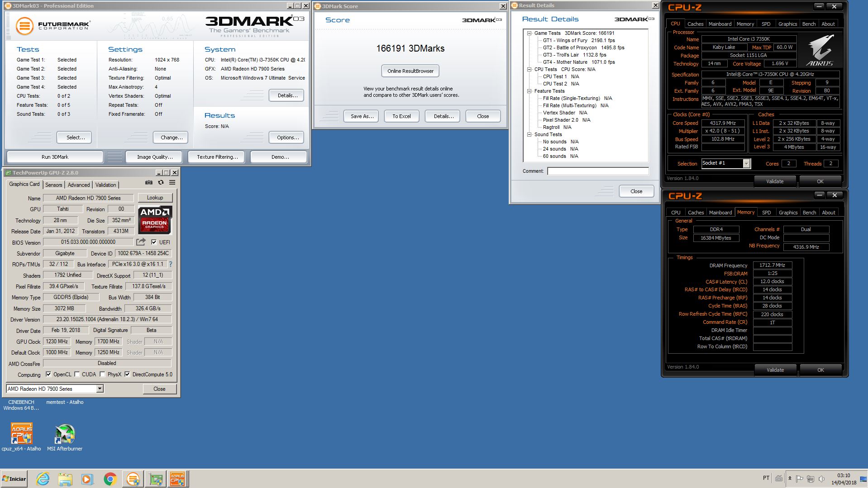Switch to GPU-Z taskbar button
868x488 pixels.
[x=156, y=479]
